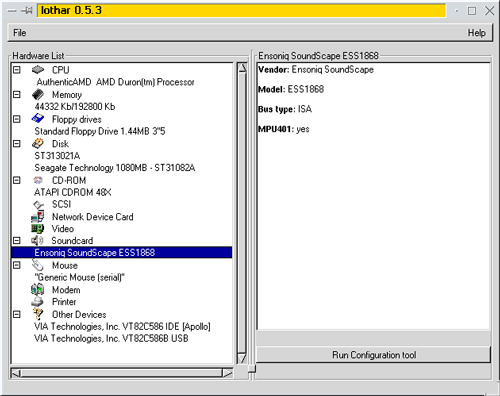Viewport: 500px width, 396px height.
Task: Select the Memory category label
Action: 67,95
